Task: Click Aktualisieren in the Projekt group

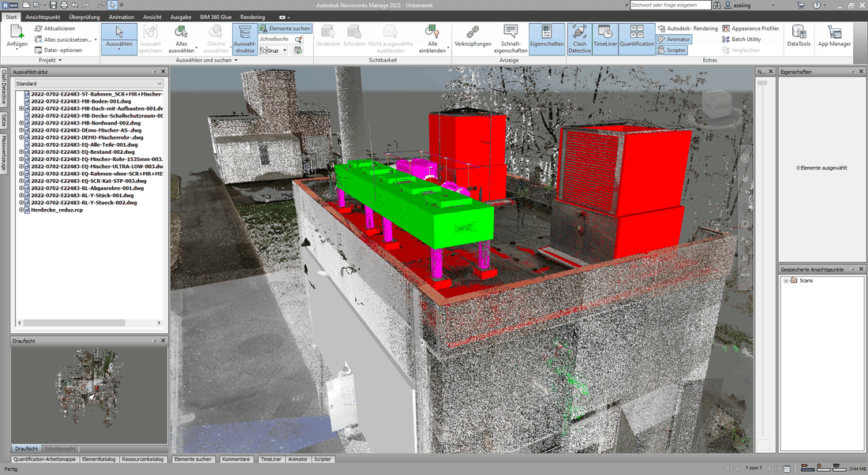Action: (x=54, y=28)
